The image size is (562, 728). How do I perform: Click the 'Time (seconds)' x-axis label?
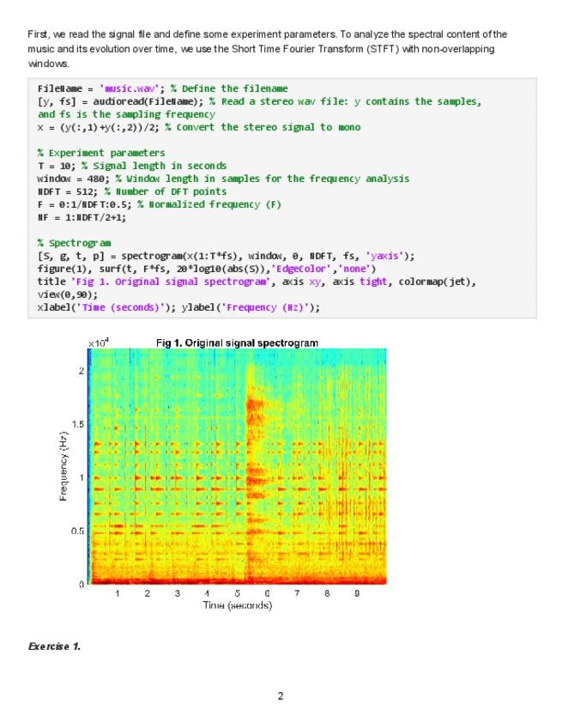coord(237,605)
